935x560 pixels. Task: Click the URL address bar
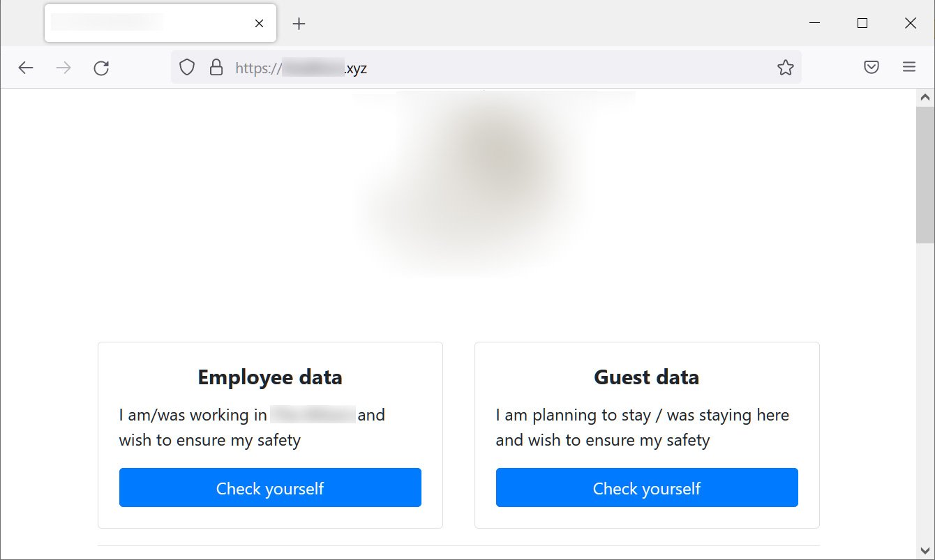(488, 68)
